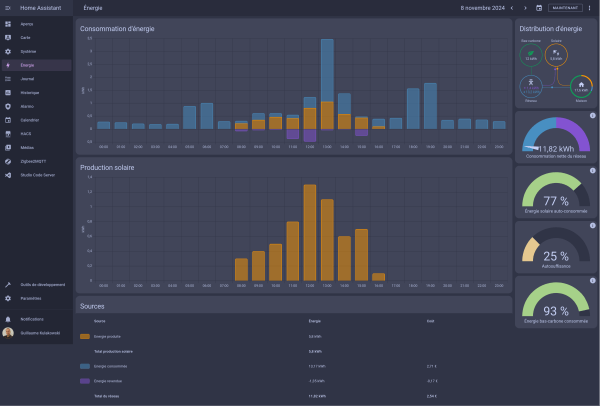Viewport: 600px width, 406px height.
Task: Open Zigbee2MQTT from the sidebar
Action: (31, 160)
